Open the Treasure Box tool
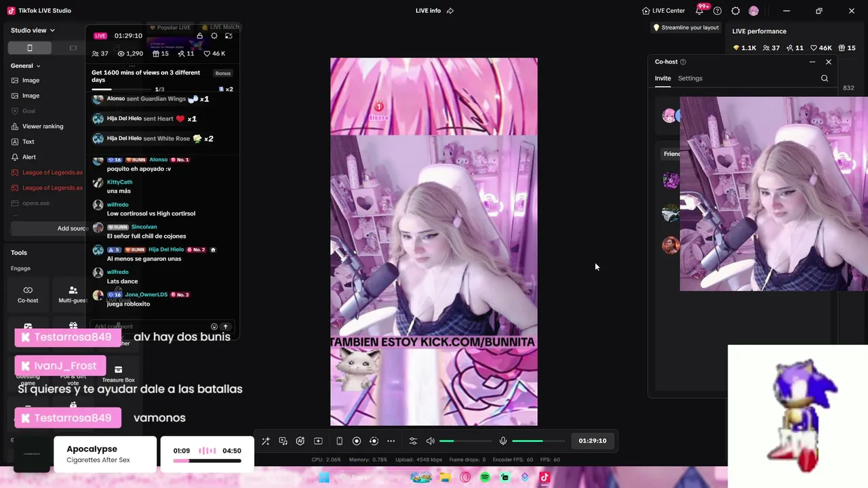Viewport: 868px width, 488px height. (x=118, y=373)
